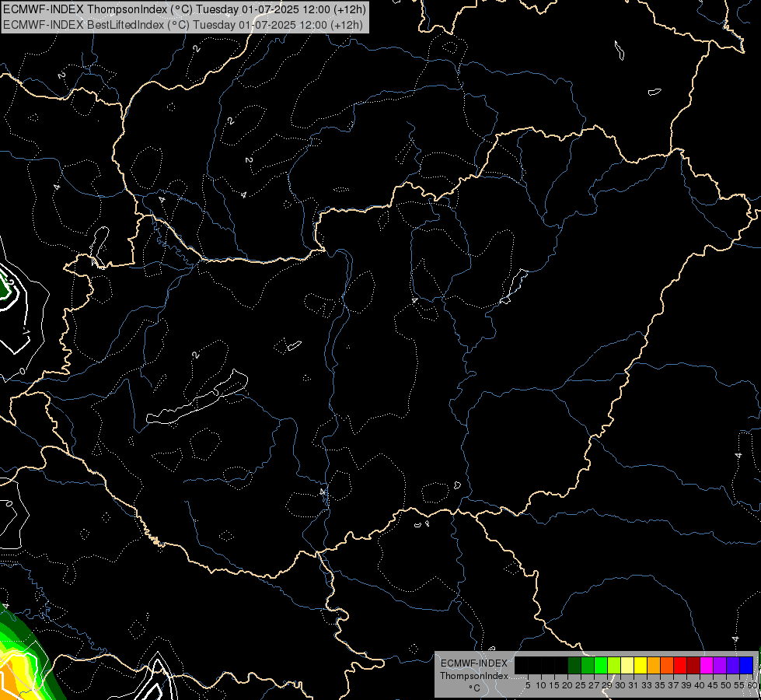Pick the dark red 39–40 legend swatch
This screenshot has height=700, width=761.
click(x=693, y=665)
